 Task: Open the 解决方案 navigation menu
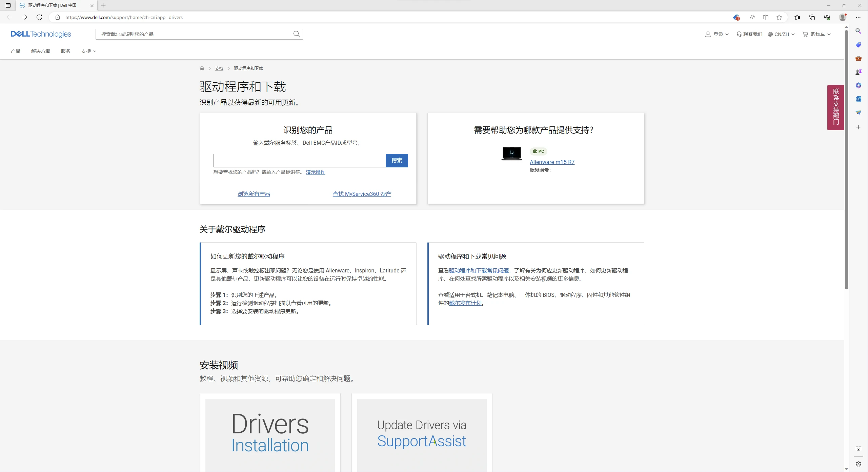(41, 51)
